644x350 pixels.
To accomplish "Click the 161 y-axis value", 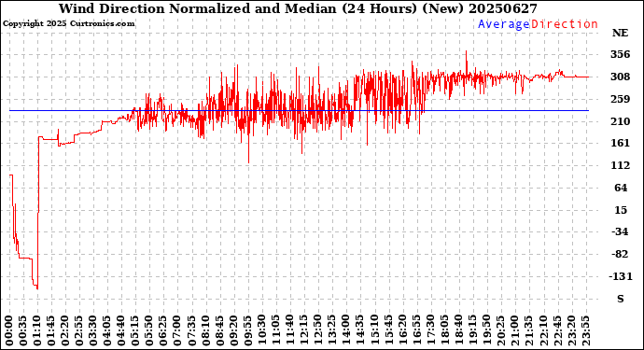I will tap(620, 143).
